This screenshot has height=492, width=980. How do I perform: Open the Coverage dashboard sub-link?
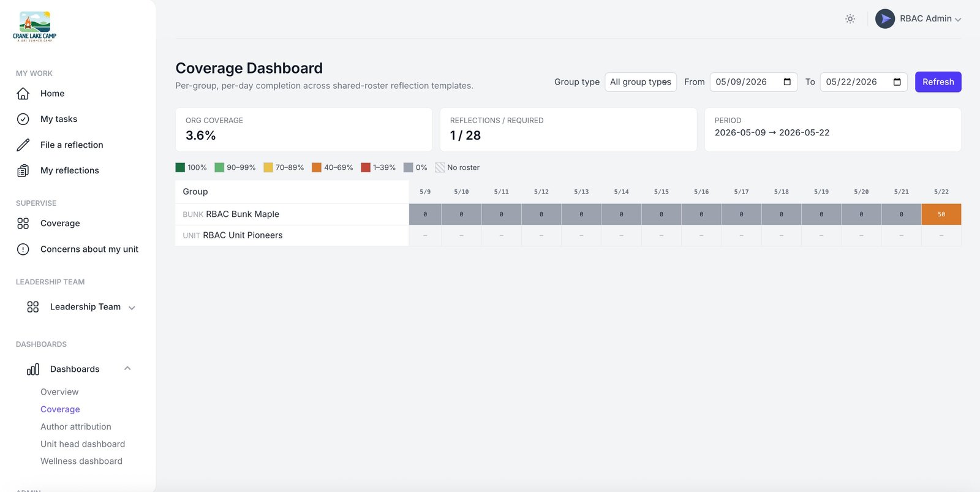coord(60,409)
